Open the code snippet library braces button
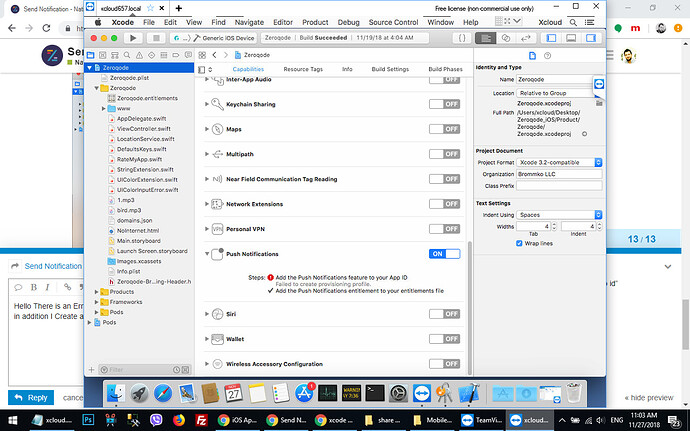The height and width of the screenshot is (431, 690). tap(462, 38)
